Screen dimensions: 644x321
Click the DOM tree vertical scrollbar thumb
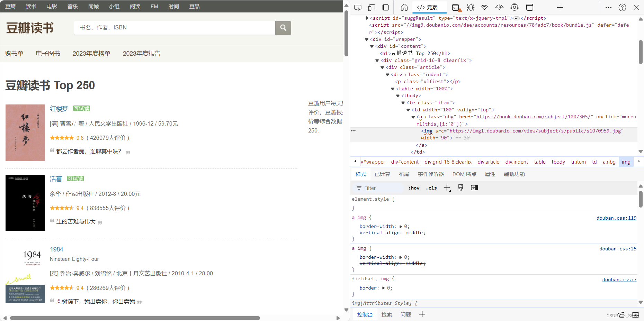(x=641, y=52)
